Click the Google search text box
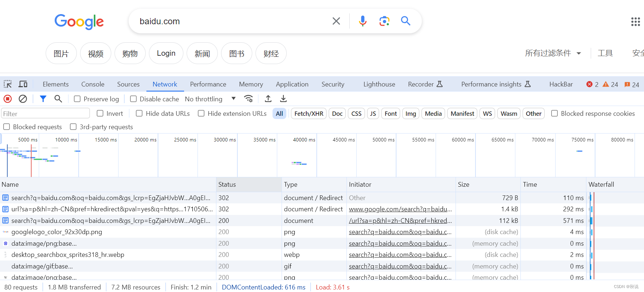The height and width of the screenshot is (292, 644). pos(232,21)
